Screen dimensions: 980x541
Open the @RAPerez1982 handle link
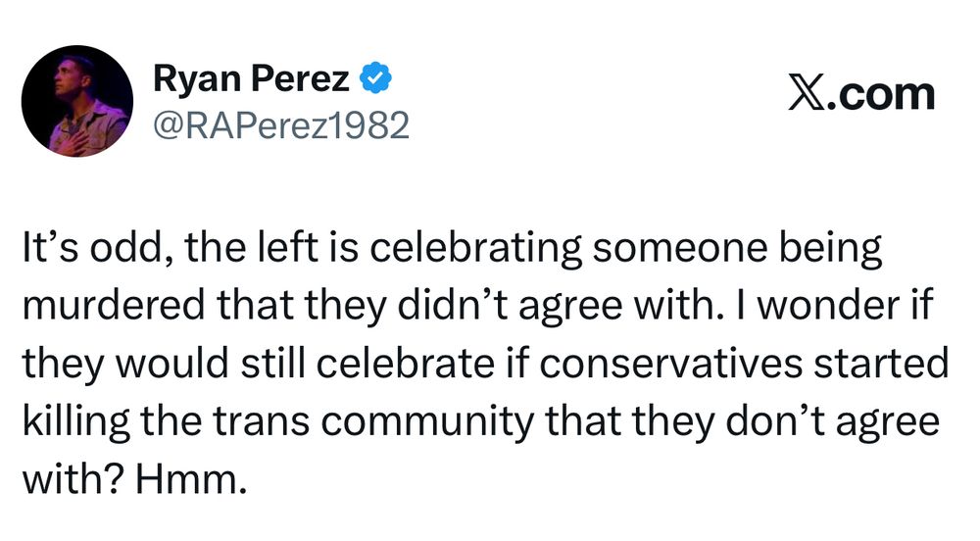pyautogui.click(x=281, y=124)
